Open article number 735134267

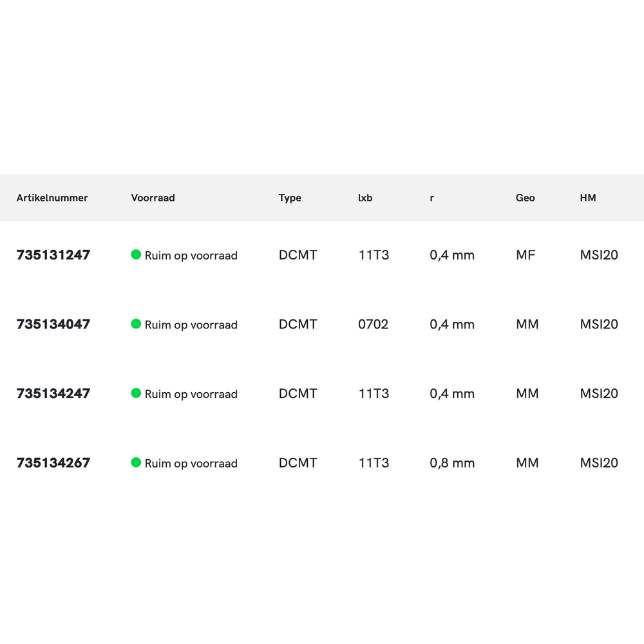[53, 463]
